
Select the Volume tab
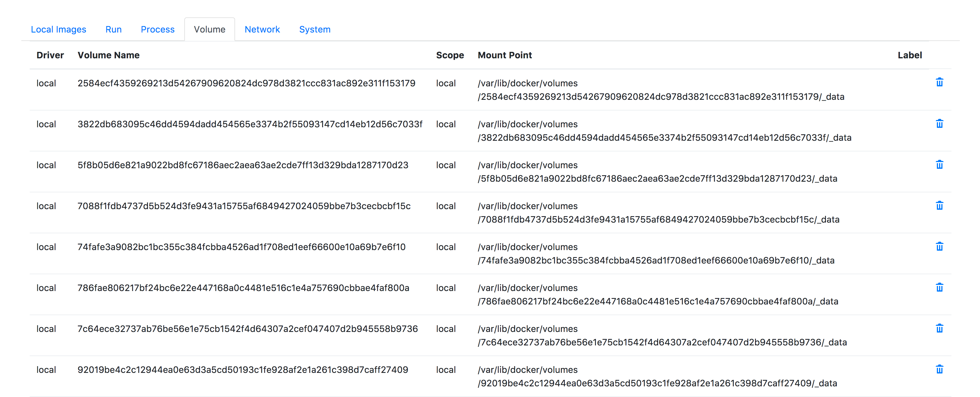coord(209,29)
